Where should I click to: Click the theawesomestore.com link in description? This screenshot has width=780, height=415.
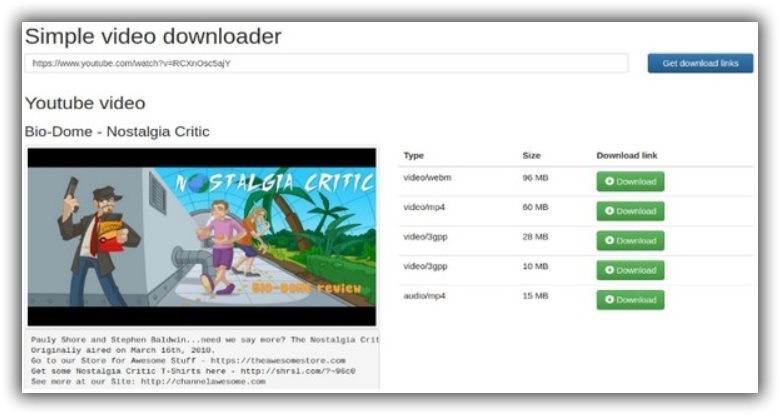click(278, 360)
